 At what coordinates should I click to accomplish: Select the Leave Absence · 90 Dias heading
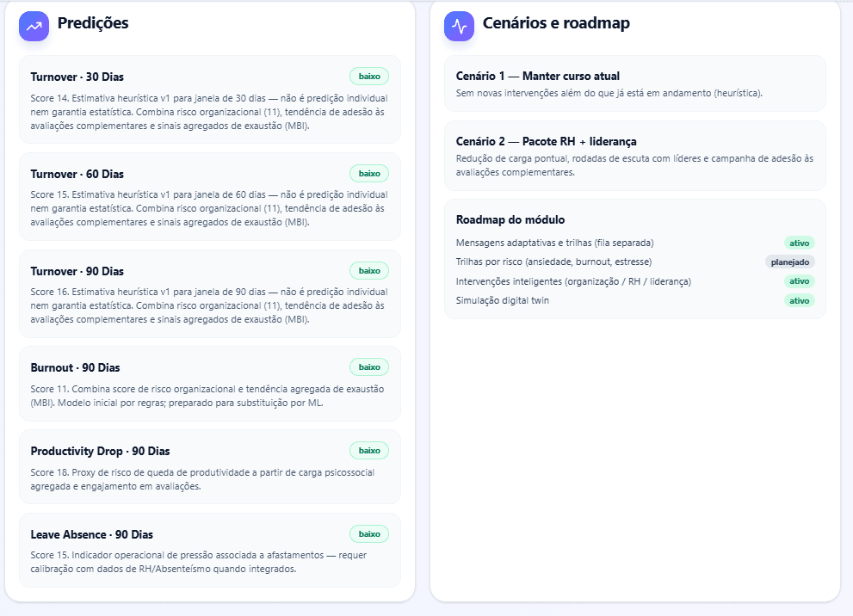coord(92,534)
